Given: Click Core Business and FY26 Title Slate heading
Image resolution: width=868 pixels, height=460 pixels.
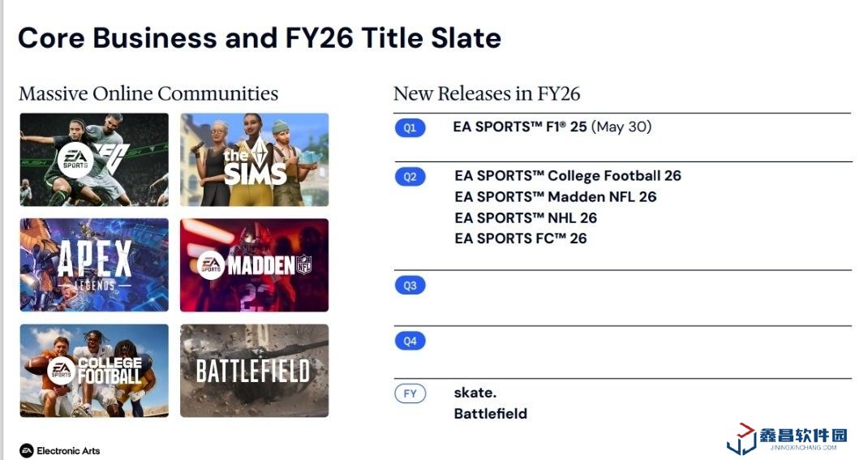Looking at the screenshot, I should pos(260,38).
